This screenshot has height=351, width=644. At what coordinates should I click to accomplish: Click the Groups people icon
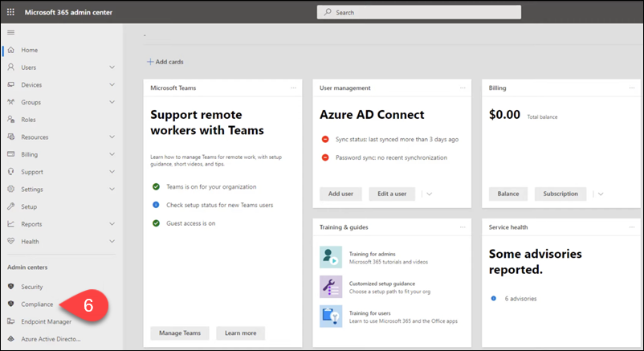click(11, 102)
